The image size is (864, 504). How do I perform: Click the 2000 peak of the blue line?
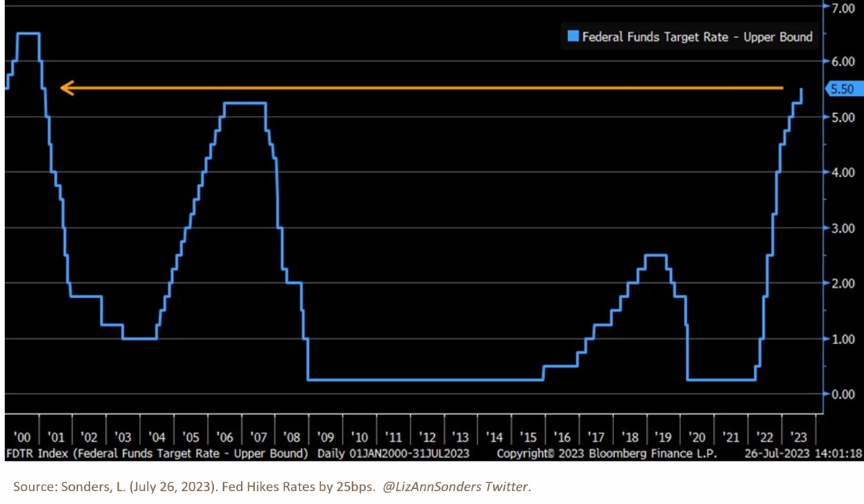[x=27, y=33]
